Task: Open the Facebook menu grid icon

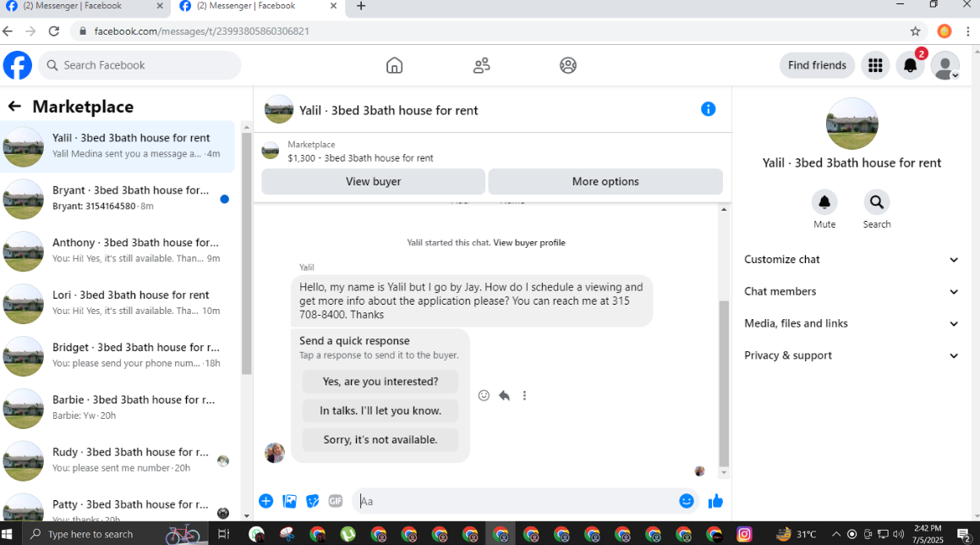Action: (876, 65)
